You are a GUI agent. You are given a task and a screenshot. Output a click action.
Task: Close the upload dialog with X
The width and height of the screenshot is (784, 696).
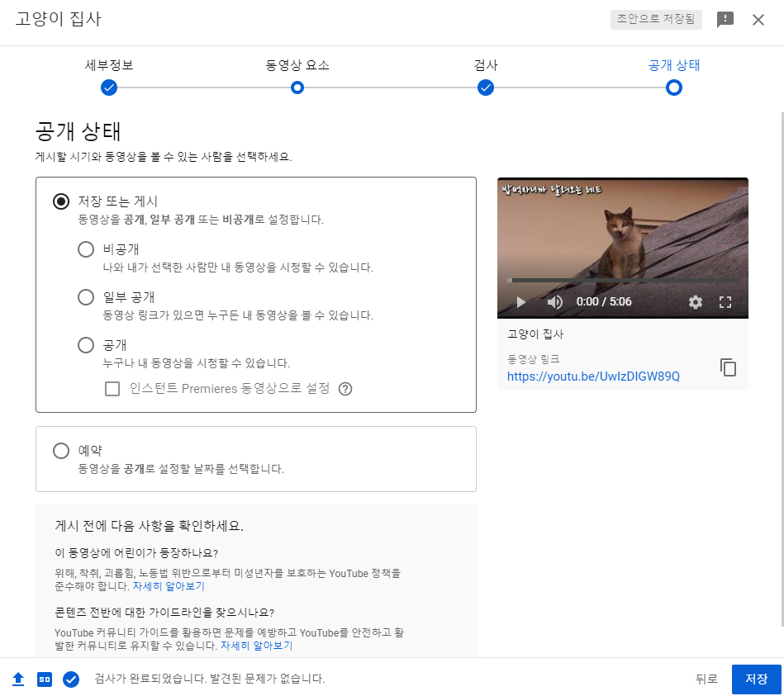758,20
